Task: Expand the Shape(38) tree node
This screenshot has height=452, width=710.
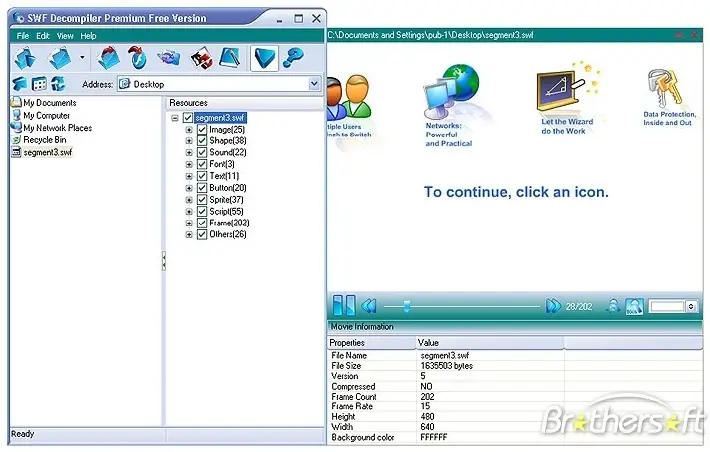Action: point(189,141)
